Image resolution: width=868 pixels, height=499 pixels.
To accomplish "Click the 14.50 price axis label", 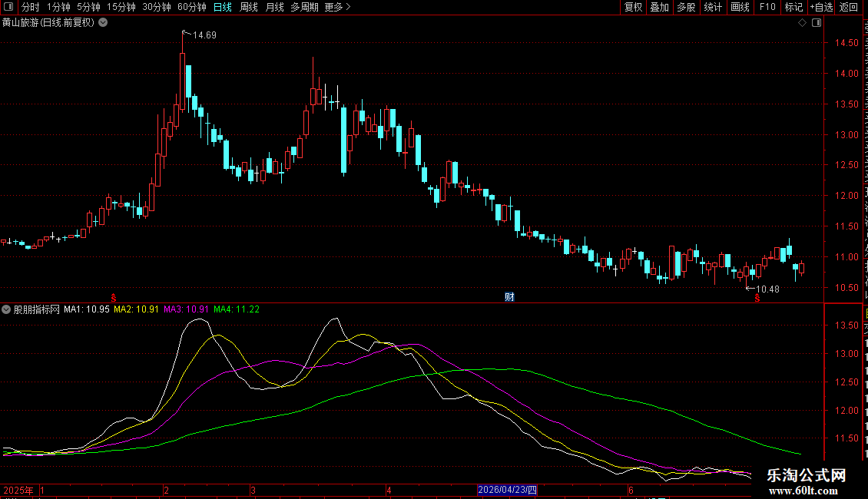I will [846, 43].
